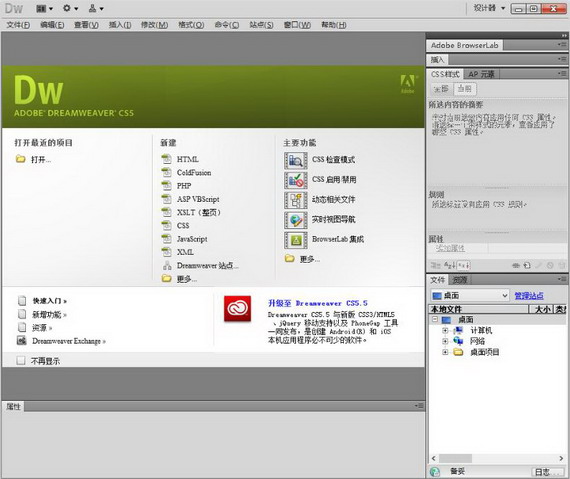Check the 不再显示 checkbox
This screenshot has height=479, width=570.
tap(21, 361)
